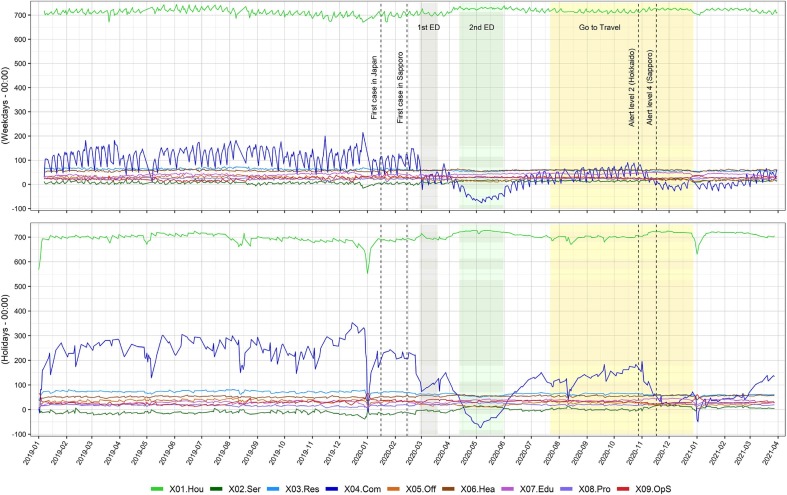Image resolution: width=787 pixels, height=495 pixels.
Task: Select the X08.Pro legend label
Action: (x=594, y=489)
